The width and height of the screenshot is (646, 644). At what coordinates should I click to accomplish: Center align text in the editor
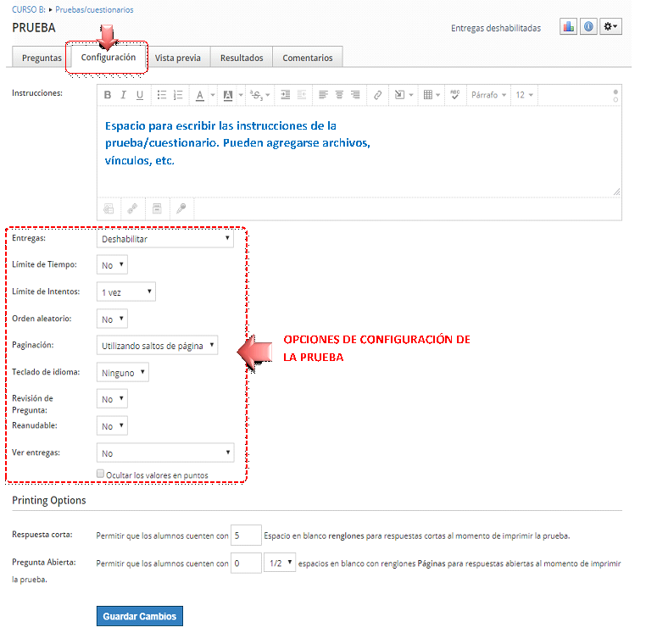(339, 95)
